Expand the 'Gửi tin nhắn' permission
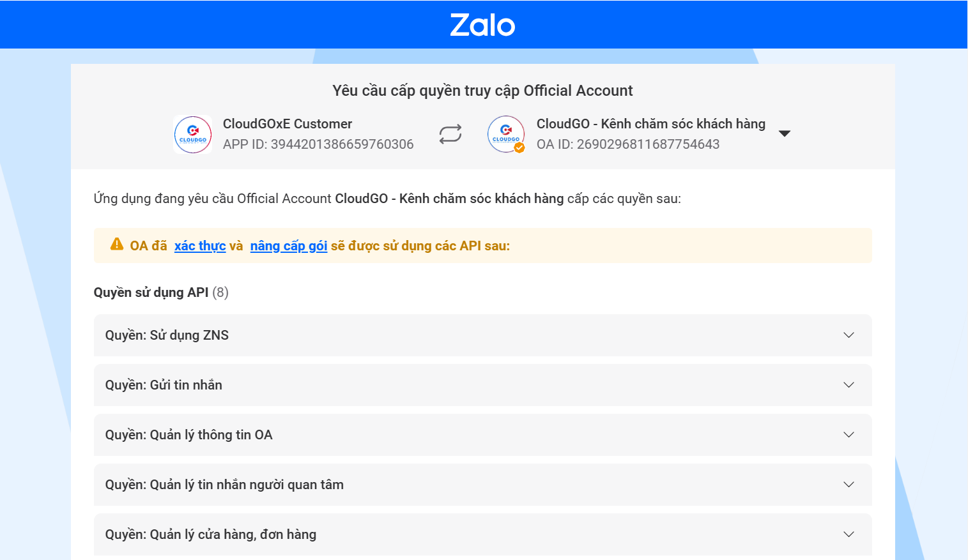 [x=849, y=385]
